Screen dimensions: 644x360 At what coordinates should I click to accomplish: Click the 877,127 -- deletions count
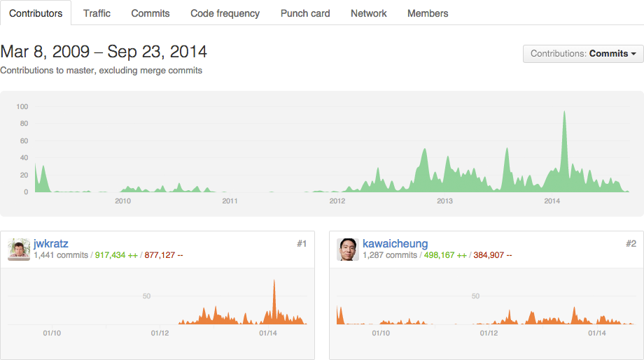[164, 255]
